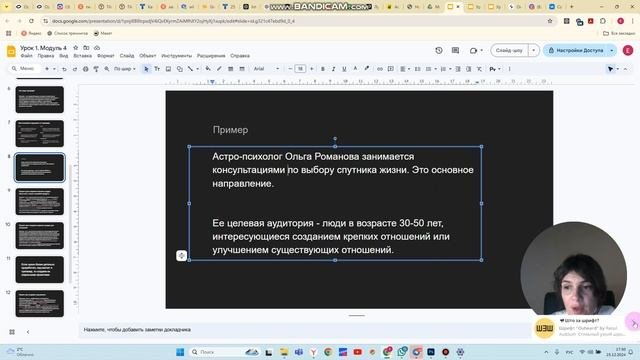Screen dimensions: 640x360
Task: Click Increase indent icon
Action: (469, 69)
